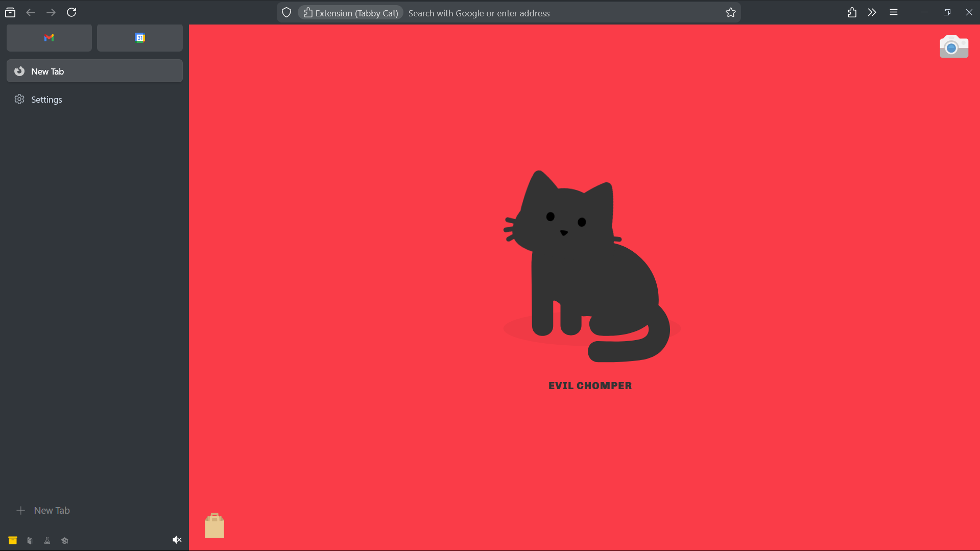
Task: Select the New Tab item in sidebar
Action: click(94, 71)
